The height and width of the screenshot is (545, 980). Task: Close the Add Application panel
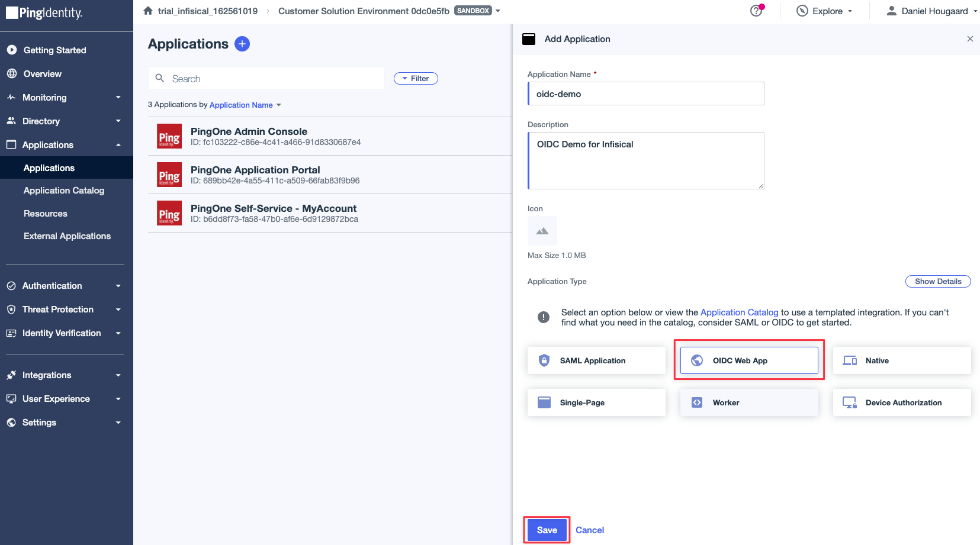pos(970,39)
